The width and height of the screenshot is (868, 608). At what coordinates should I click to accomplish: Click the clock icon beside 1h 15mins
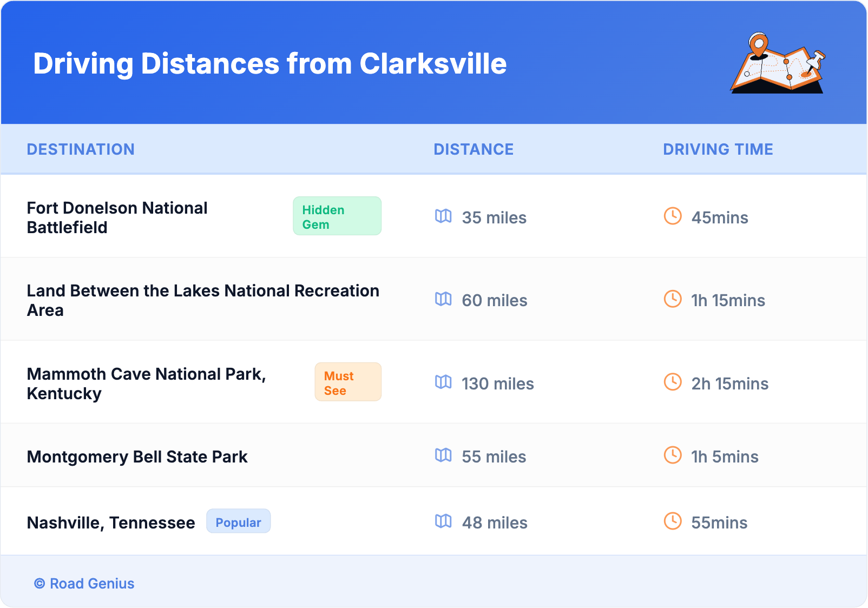point(673,299)
